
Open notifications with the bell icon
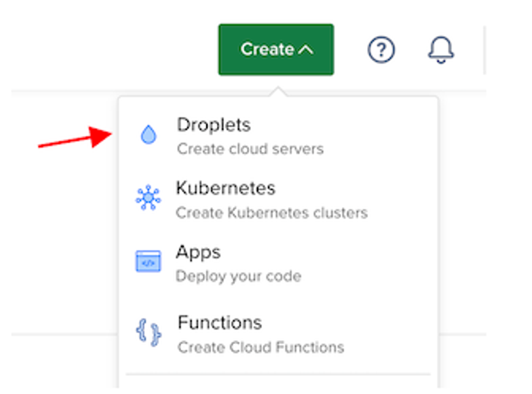pos(441,50)
